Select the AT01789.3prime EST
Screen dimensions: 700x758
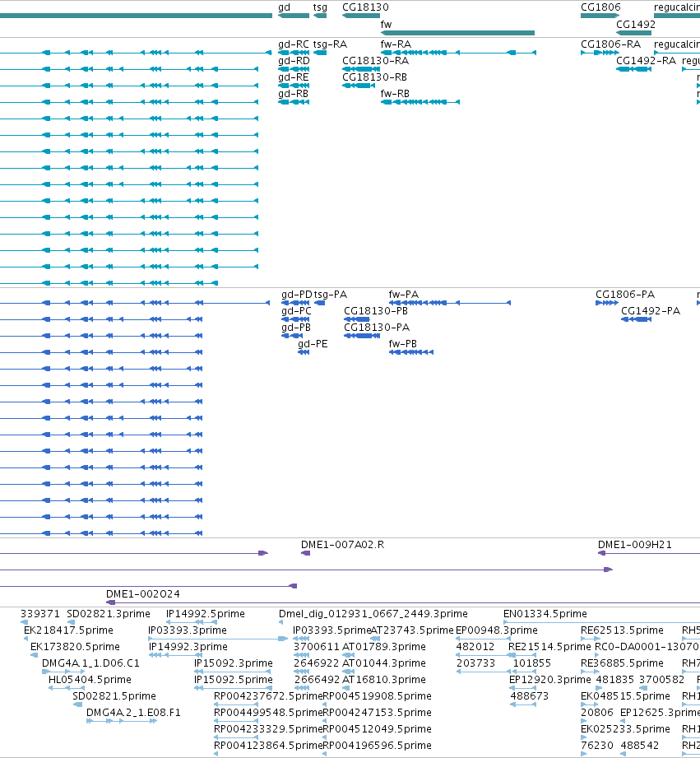click(348, 655)
